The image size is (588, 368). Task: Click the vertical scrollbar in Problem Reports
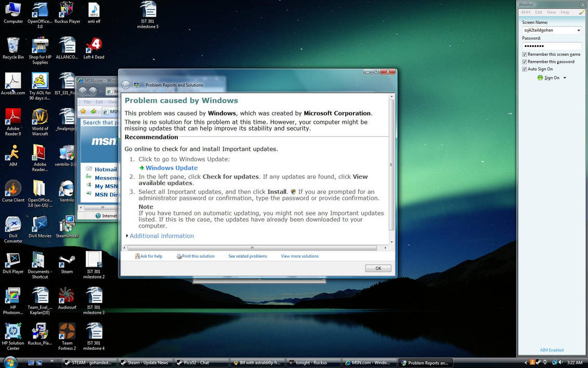click(391, 164)
